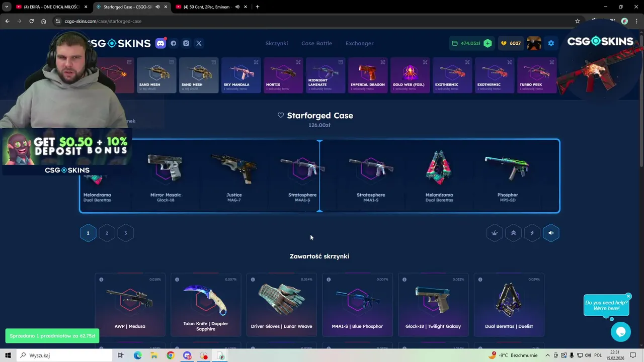Toggle the lightning fast-open button
This screenshot has height=362, width=644.
point(532,233)
